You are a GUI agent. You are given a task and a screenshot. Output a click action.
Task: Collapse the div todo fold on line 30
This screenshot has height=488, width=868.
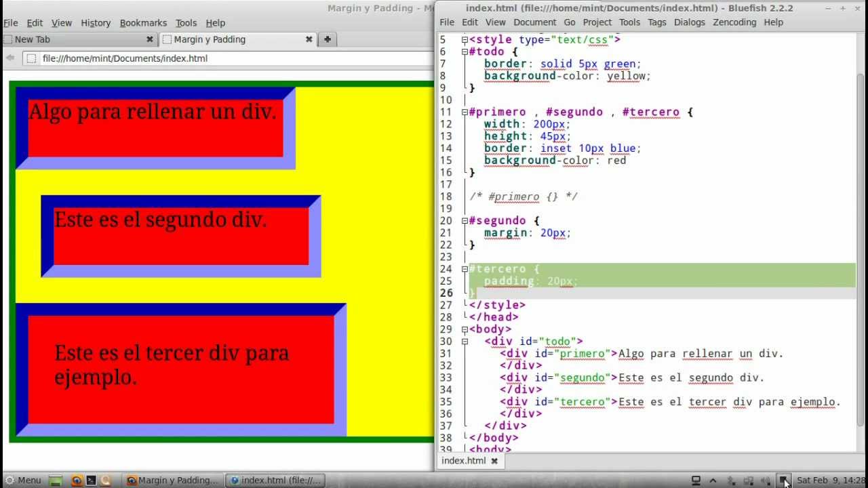pyautogui.click(x=465, y=342)
